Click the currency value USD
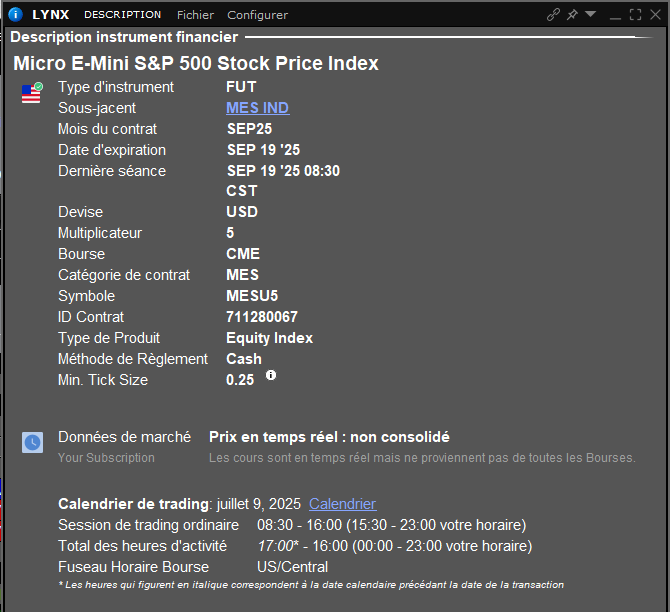Viewport: 670px width, 612px height. 242,212
